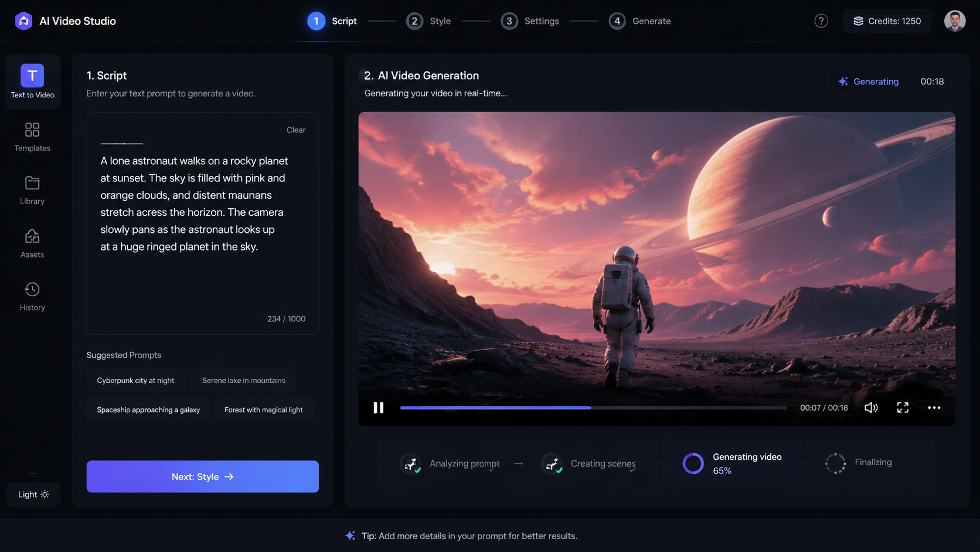
Task: Pick the Cyberpunk city at night prompt
Action: (x=135, y=380)
